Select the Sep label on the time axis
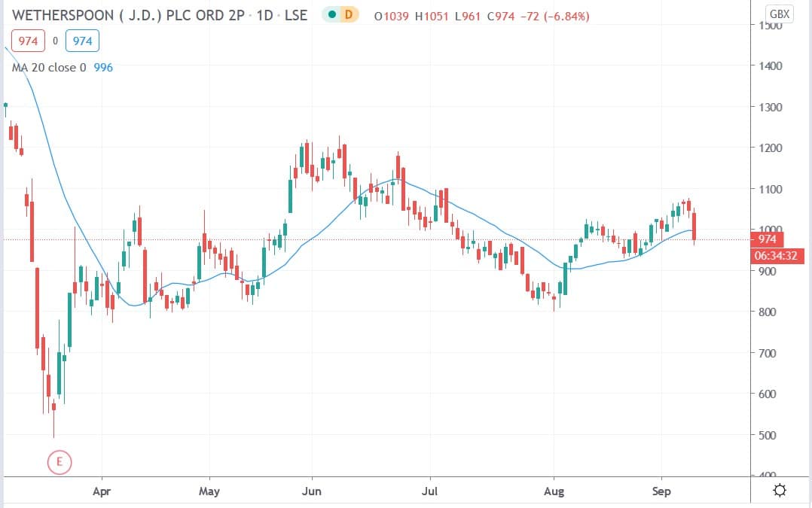 coord(661,491)
